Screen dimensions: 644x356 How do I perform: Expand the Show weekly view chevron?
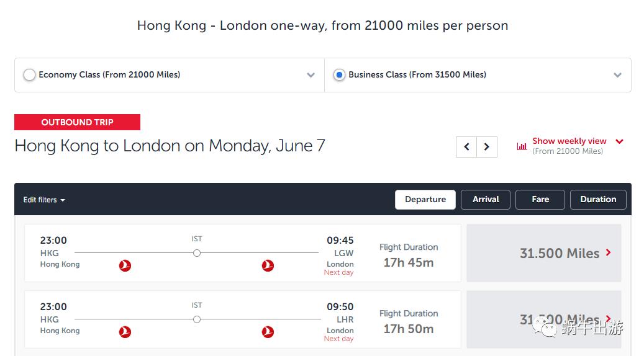619,141
